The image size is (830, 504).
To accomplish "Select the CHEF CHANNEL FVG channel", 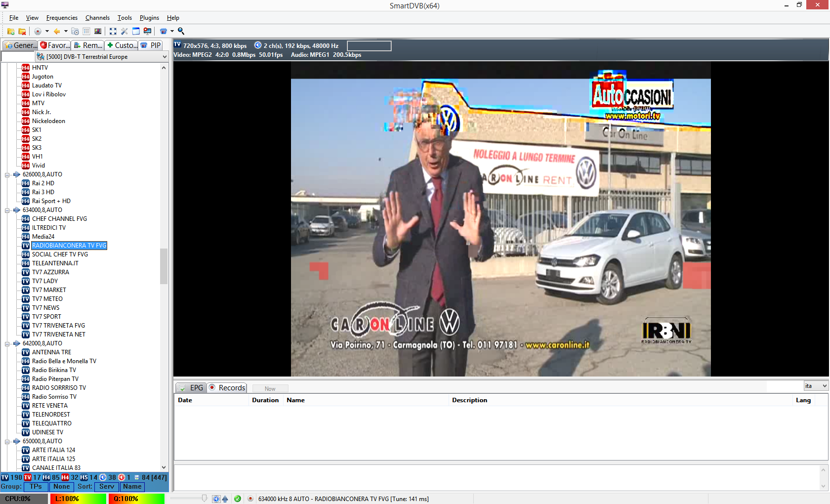I will tap(59, 219).
